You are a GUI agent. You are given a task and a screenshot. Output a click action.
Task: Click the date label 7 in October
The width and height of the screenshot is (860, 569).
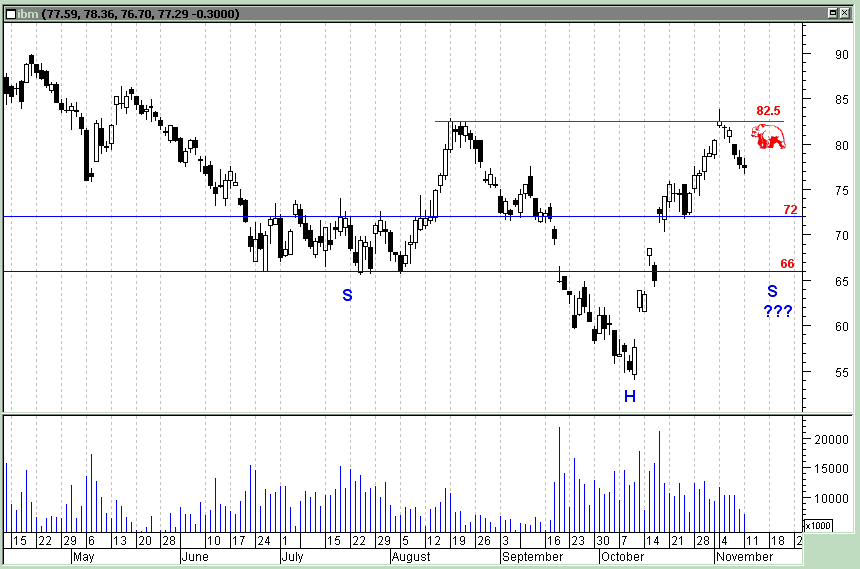624,541
